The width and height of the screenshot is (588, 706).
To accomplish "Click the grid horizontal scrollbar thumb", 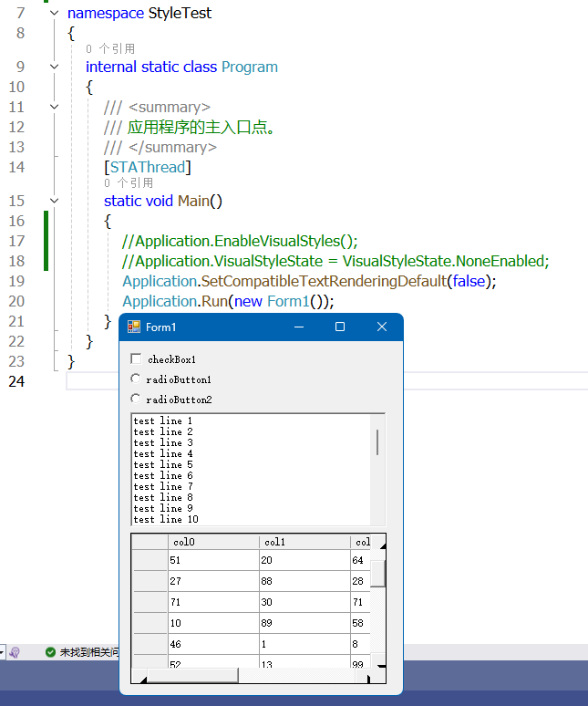I will pyautogui.click(x=192, y=676).
